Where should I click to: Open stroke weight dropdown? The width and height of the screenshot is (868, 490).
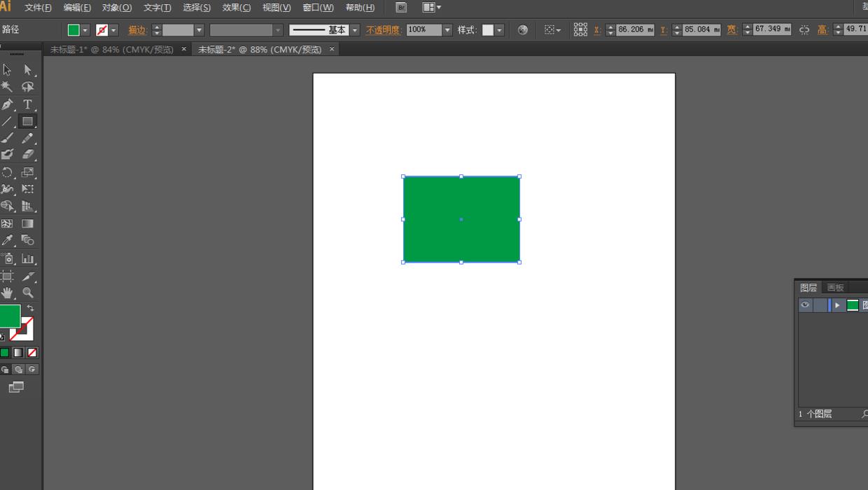(x=199, y=30)
